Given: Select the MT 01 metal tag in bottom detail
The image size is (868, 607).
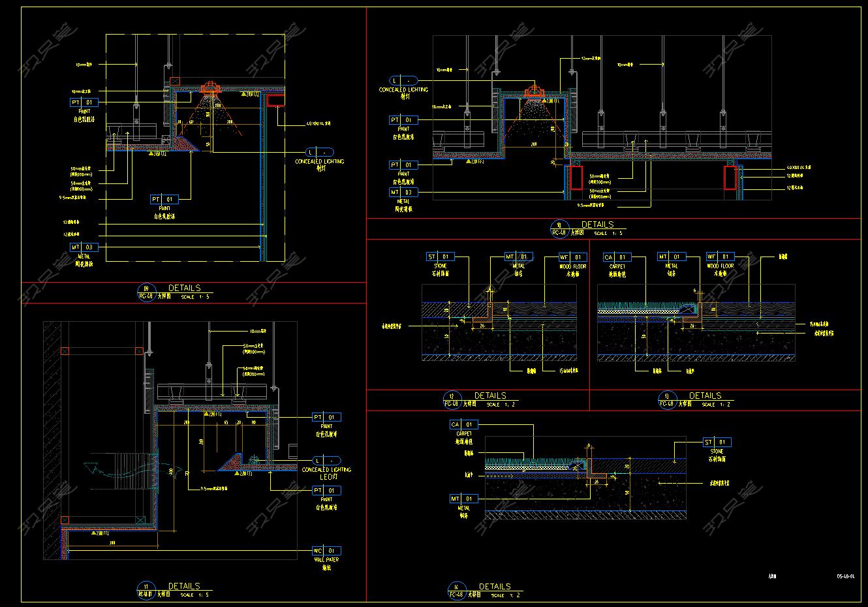Looking at the screenshot, I should pyautogui.click(x=464, y=499).
